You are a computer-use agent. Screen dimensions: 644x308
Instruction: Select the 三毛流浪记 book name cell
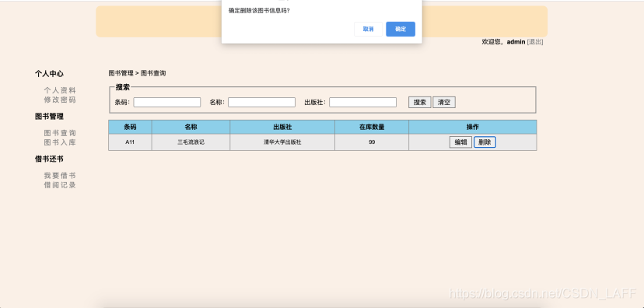click(191, 142)
